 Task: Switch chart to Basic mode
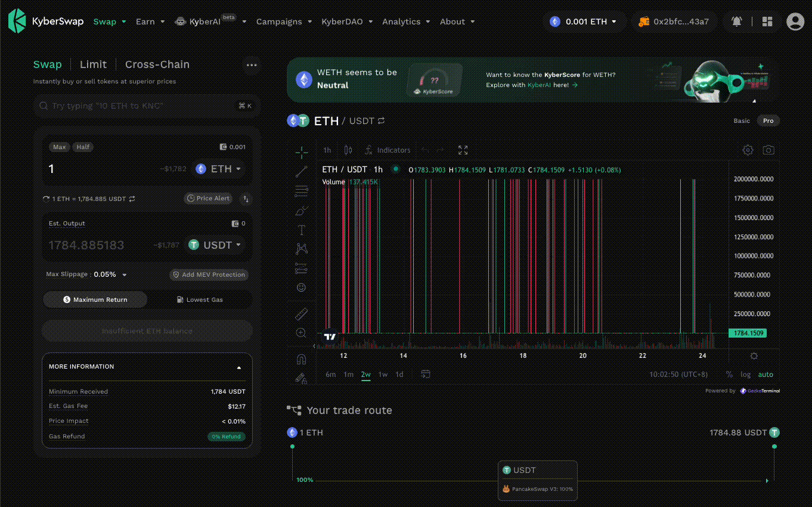click(x=742, y=120)
